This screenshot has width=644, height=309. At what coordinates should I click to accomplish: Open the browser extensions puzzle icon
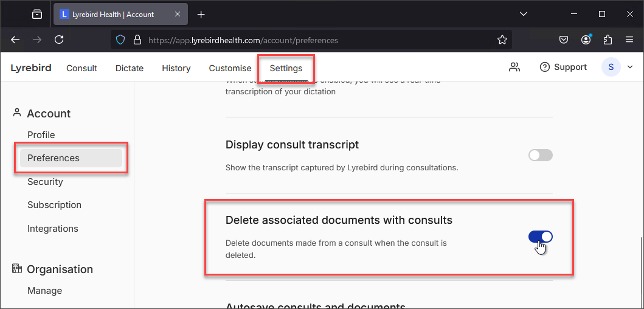click(x=608, y=40)
